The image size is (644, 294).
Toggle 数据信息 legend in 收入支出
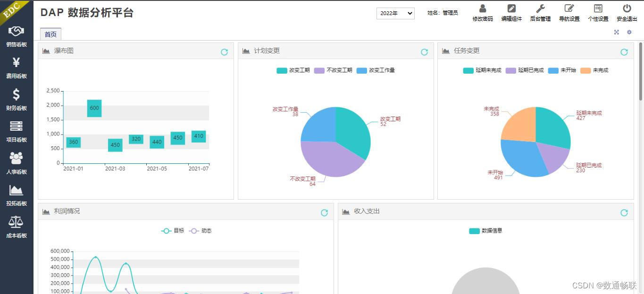click(x=486, y=231)
